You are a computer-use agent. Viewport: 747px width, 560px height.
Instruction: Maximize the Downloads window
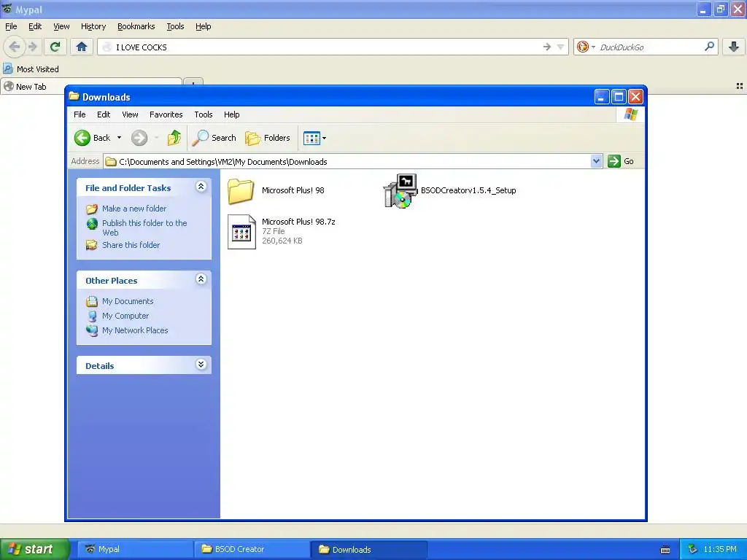click(619, 97)
